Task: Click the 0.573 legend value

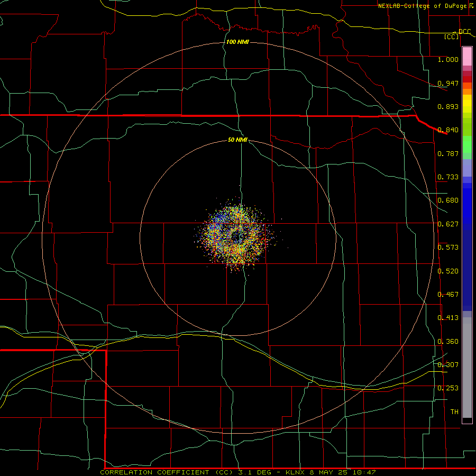Action: click(448, 248)
